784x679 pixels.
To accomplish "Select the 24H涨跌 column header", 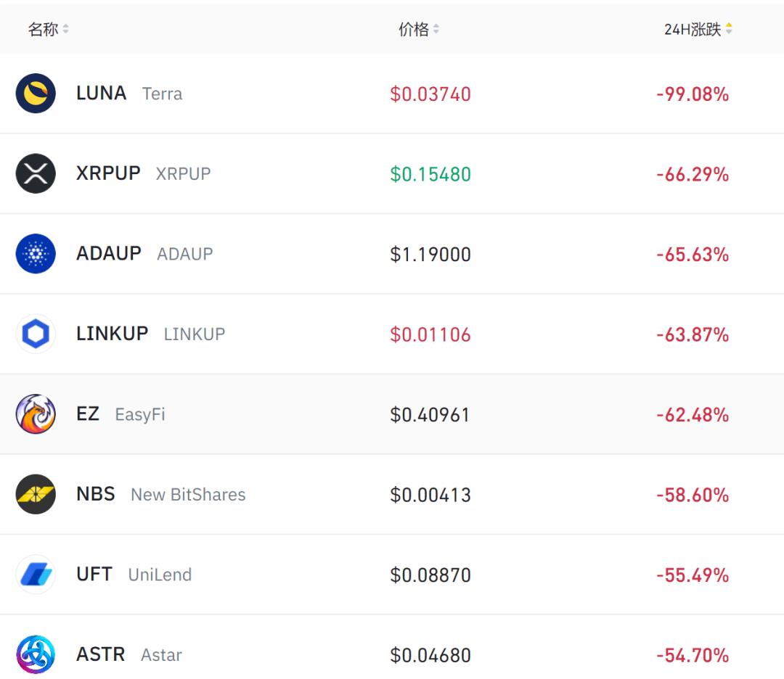I will click(693, 30).
